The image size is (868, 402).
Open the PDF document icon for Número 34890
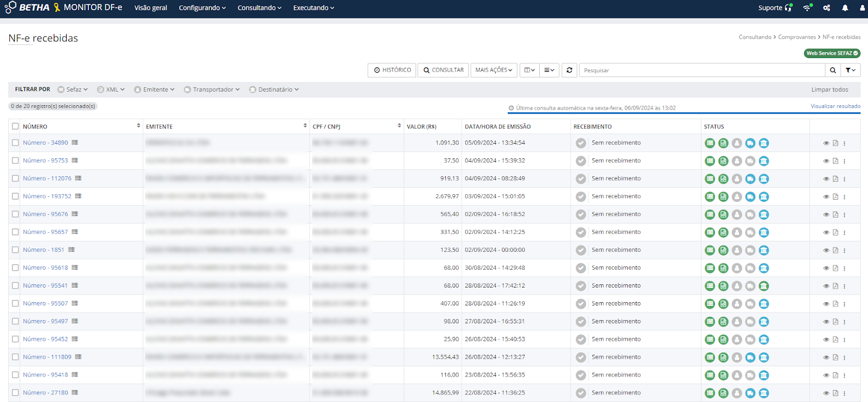point(835,143)
